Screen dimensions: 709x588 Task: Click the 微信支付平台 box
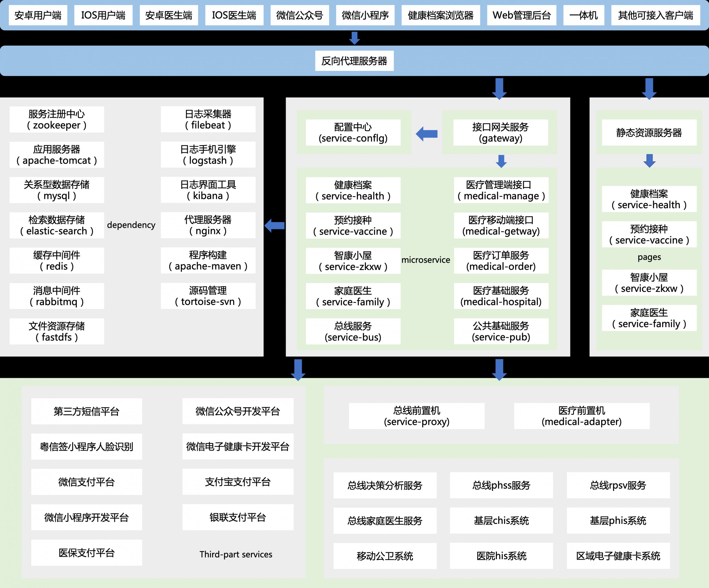click(86, 482)
